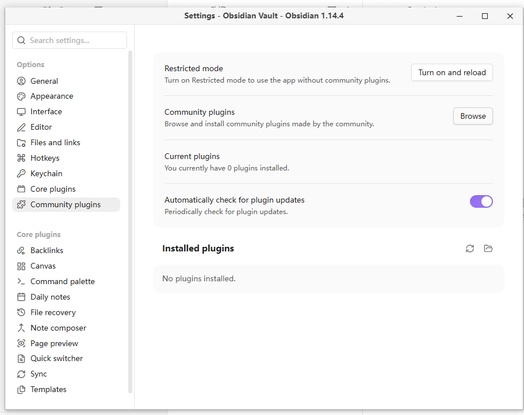524x415 pixels.
Task: Close the Settings window
Action: 510,16
